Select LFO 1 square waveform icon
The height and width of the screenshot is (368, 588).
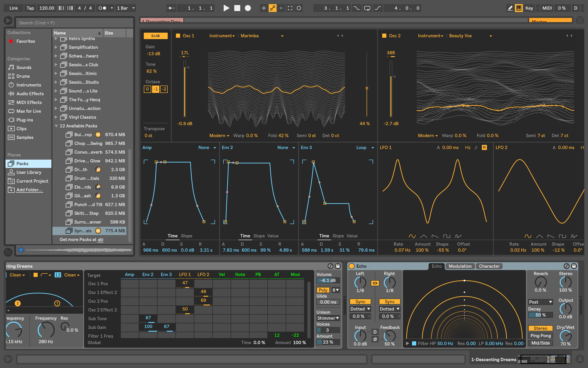(447, 236)
